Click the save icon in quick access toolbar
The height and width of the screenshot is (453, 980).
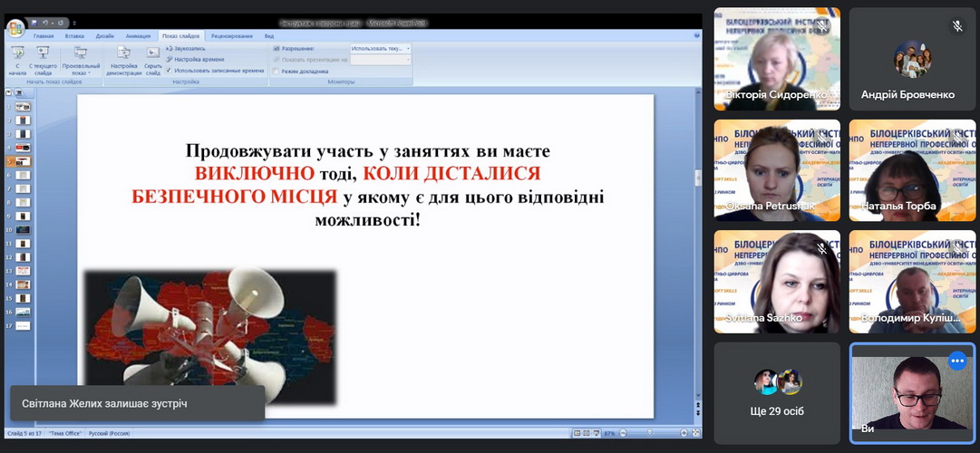(34, 23)
